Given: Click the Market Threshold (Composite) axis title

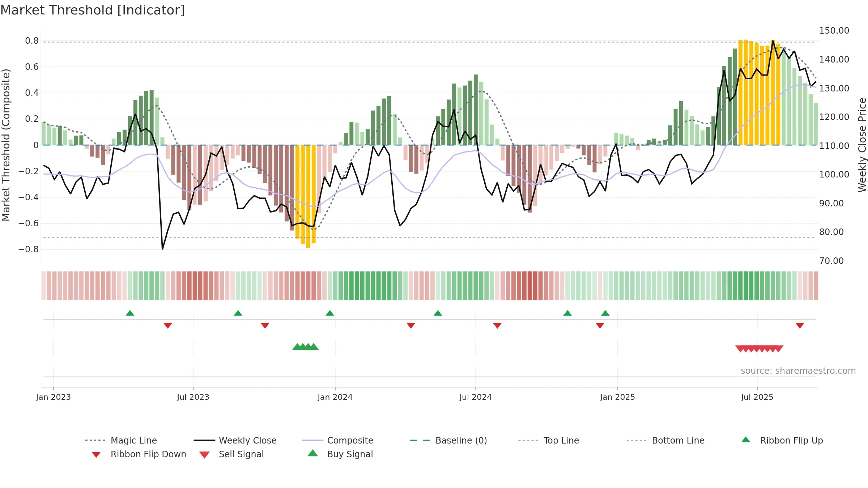Looking at the screenshot, I should (x=6, y=145).
